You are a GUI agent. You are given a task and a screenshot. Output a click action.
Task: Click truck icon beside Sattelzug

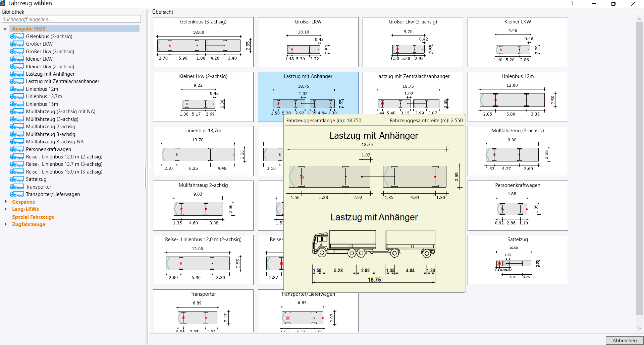coord(17,179)
